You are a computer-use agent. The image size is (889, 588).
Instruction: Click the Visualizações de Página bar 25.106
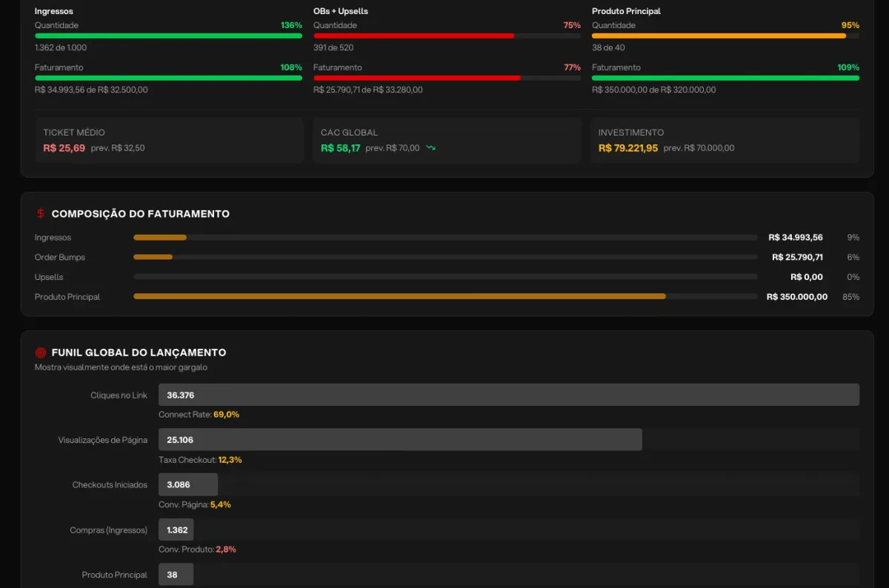[400, 440]
